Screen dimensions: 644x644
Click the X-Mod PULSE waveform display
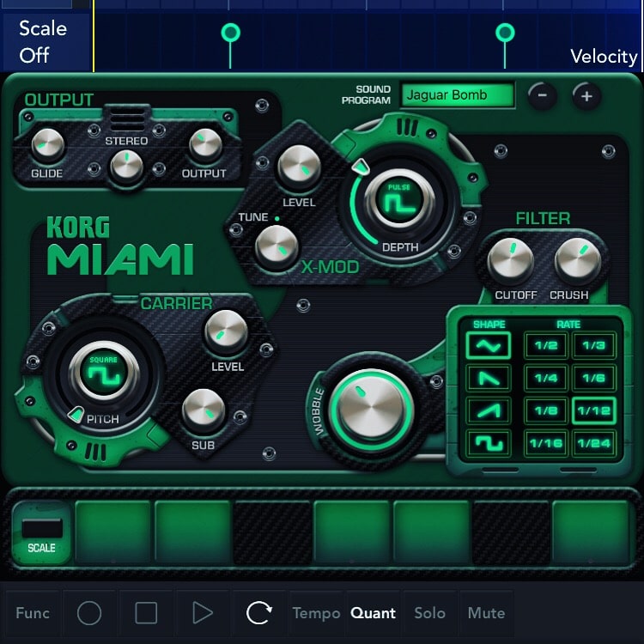pyautogui.click(x=399, y=201)
